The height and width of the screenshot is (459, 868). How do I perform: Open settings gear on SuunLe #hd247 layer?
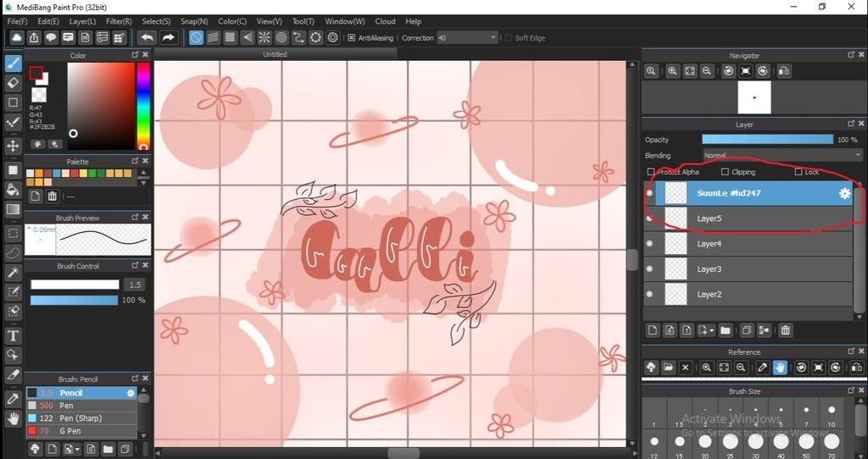pyautogui.click(x=845, y=193)
